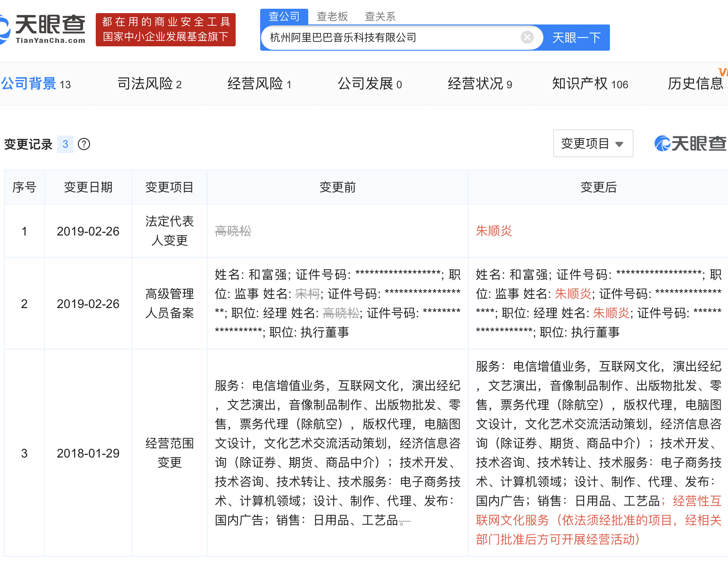Select the 查公司 tab
The image size is (728, 572).
click(x=284, y=16)
